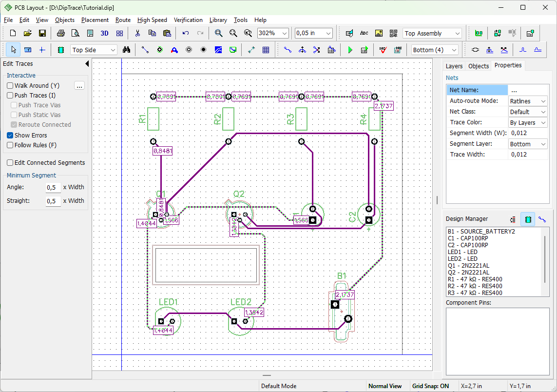Insert QR code object

click(393, 33)
